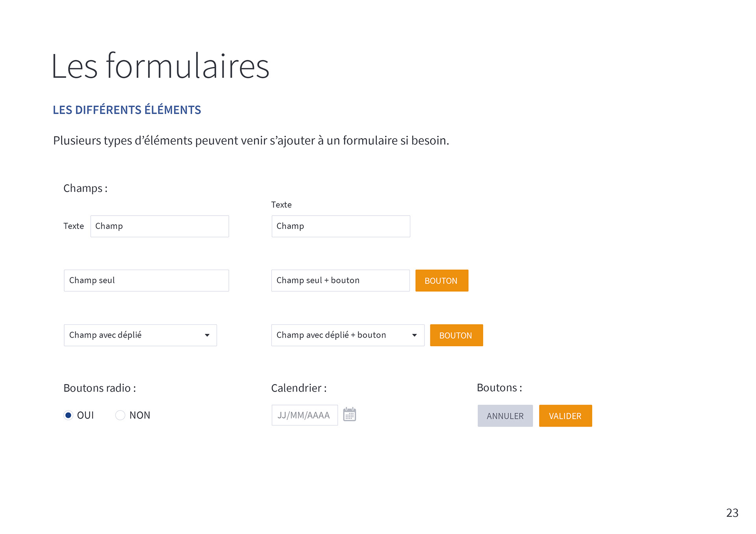Select the OUI radio button
756x534 pixels.
(x=69, y=415)
